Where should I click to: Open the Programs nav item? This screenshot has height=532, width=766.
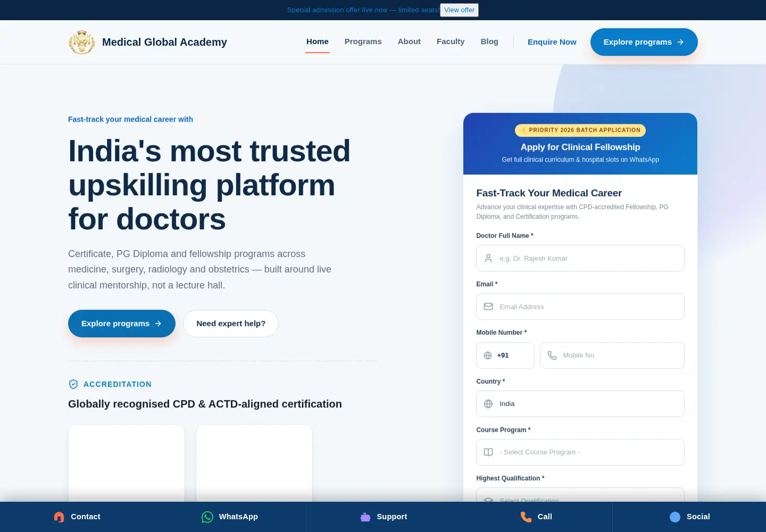point(363,41)
